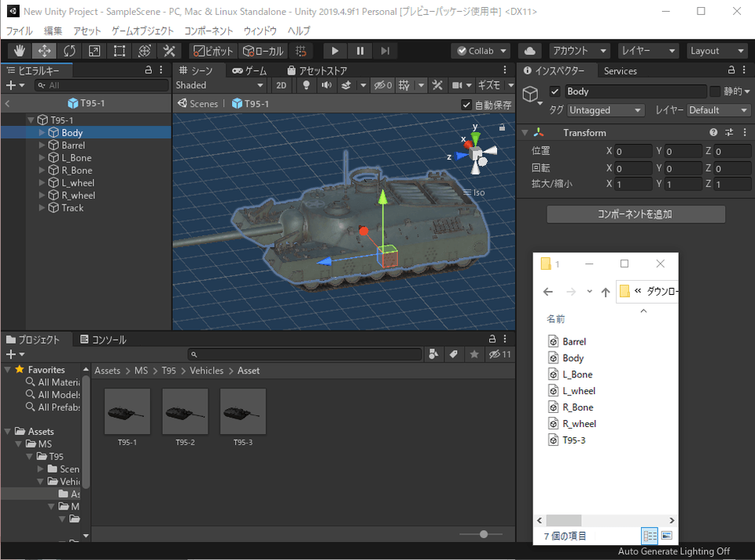Click horizontal scrollbar in Explorer window
The image size is (755, 560).
[563, 520]
